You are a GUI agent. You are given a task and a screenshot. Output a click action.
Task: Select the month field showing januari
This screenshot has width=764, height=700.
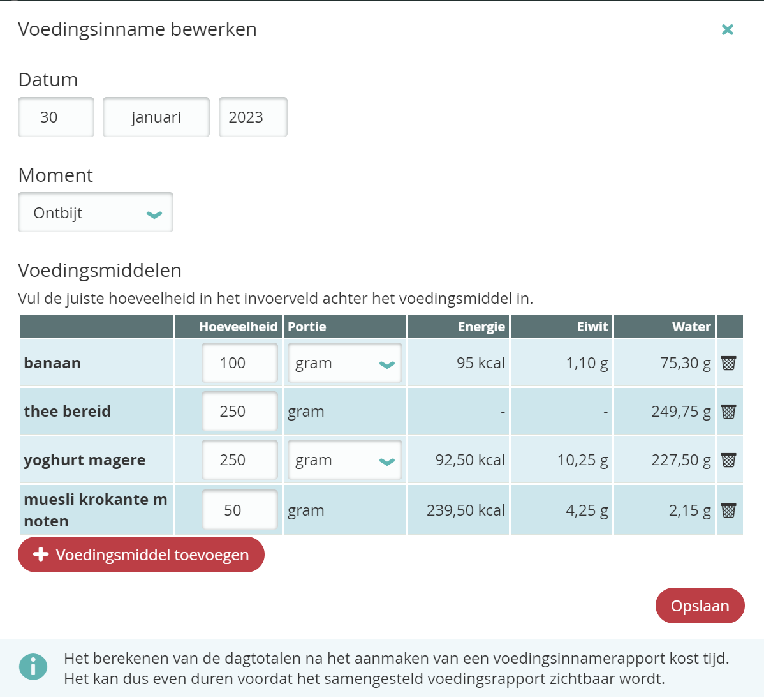coord(156,117)
